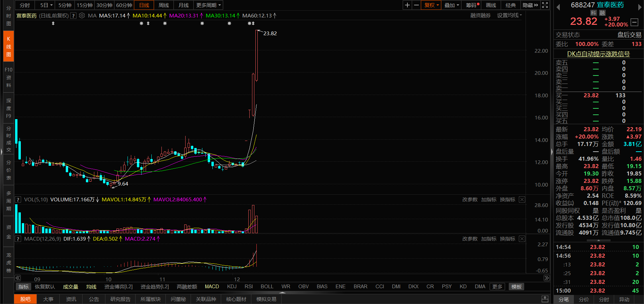This screenshot has height=304, width=644.
Task: Open MA settings gear icon
Action: tap(82, 15)
